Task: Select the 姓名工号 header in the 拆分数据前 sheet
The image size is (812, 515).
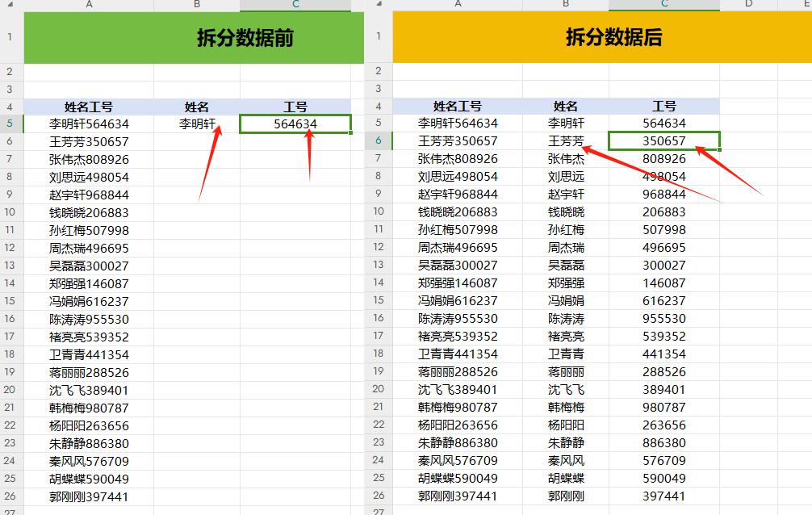Action: pos(89,107)
